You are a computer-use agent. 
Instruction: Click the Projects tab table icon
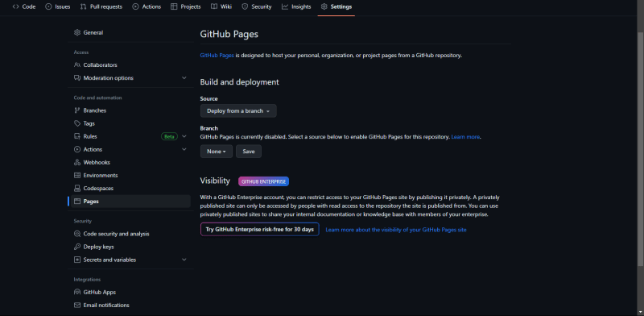coord(174,6)
